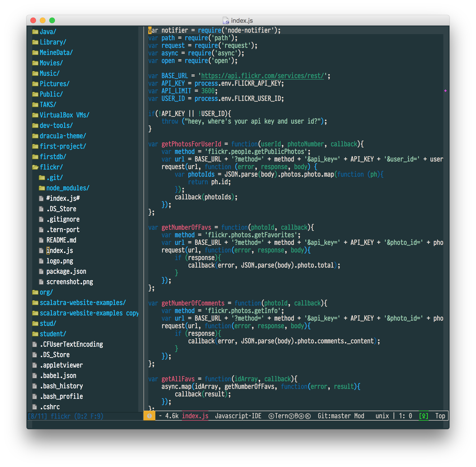
Task: Click getPhotosForUserId function name
Action: pyautogui.click(x=191, y=144)
